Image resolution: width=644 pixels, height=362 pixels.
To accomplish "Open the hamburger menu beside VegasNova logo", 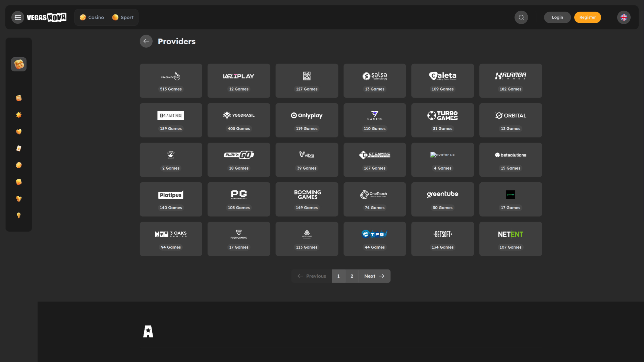I will point(18,17).
